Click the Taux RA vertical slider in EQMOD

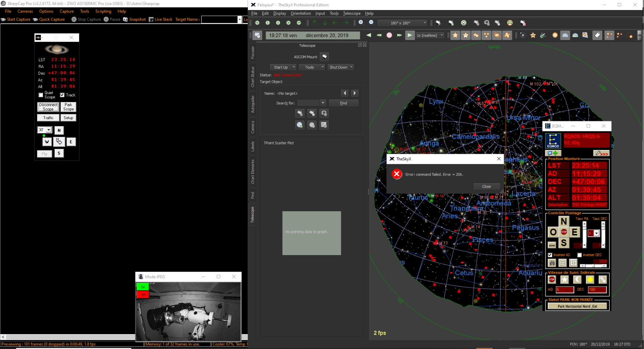click(584, 235)
